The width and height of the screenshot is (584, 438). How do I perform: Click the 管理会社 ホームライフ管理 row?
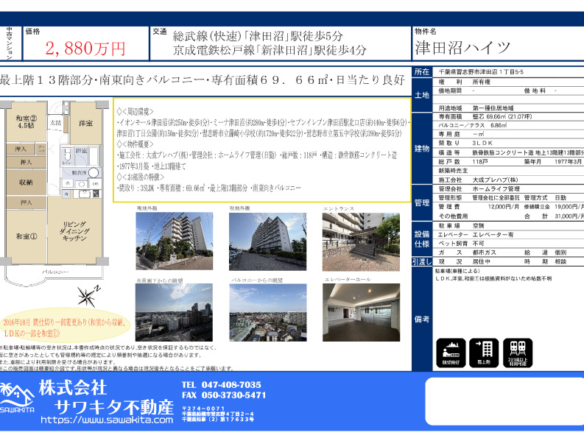(x=509, y=189)
